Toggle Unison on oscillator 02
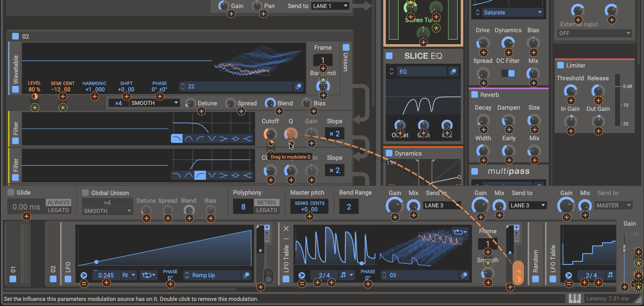 tap(346, 48)
